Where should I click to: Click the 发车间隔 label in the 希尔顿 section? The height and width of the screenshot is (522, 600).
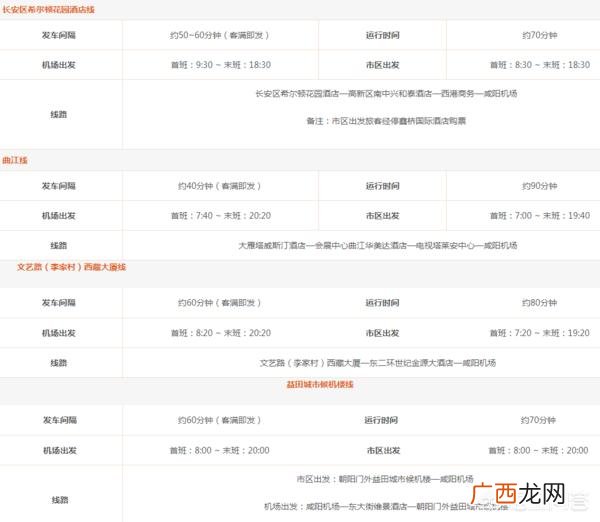click(59, 35)
